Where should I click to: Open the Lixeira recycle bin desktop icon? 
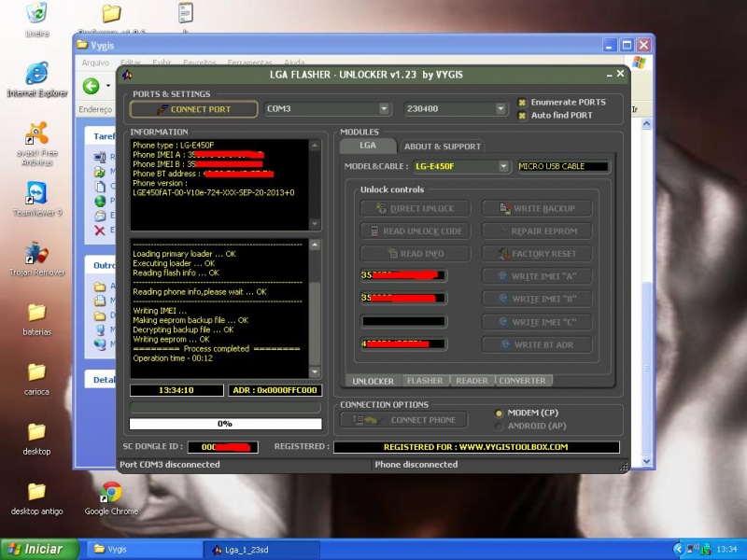pos(36,21)
